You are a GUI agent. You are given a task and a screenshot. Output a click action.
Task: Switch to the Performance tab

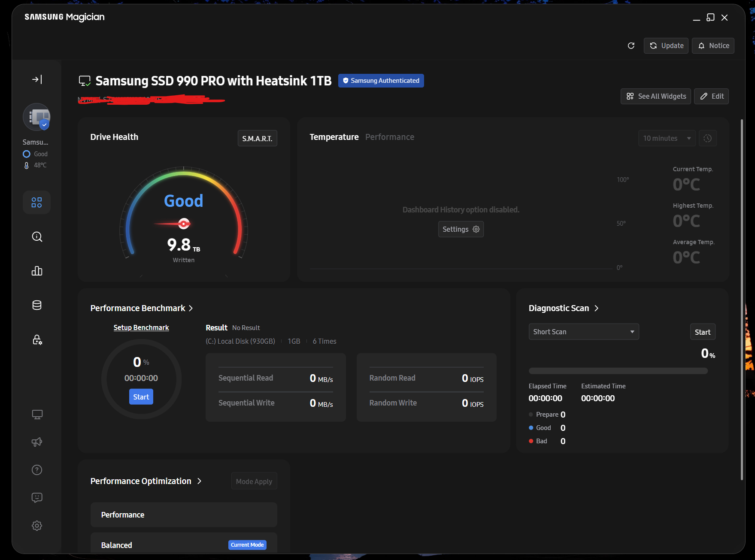coord(390,137)
